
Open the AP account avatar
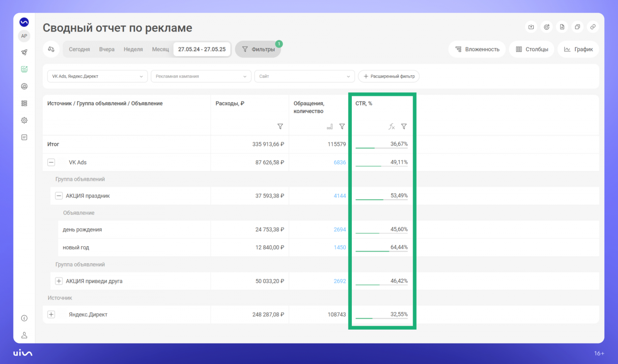[x=24, y=36]
